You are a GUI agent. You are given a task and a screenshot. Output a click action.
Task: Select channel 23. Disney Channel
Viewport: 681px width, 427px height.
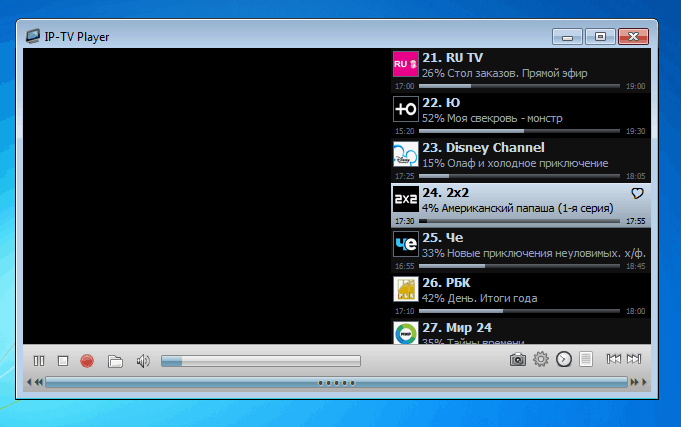521,160
